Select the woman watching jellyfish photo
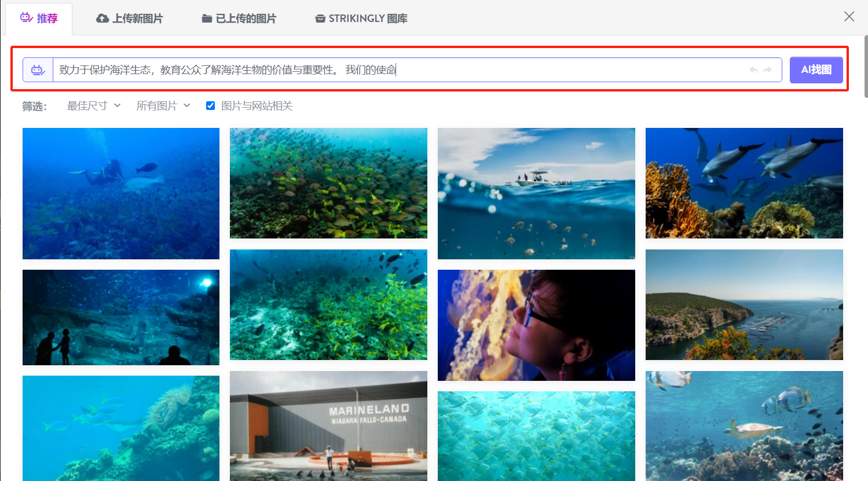 [536, 325]
